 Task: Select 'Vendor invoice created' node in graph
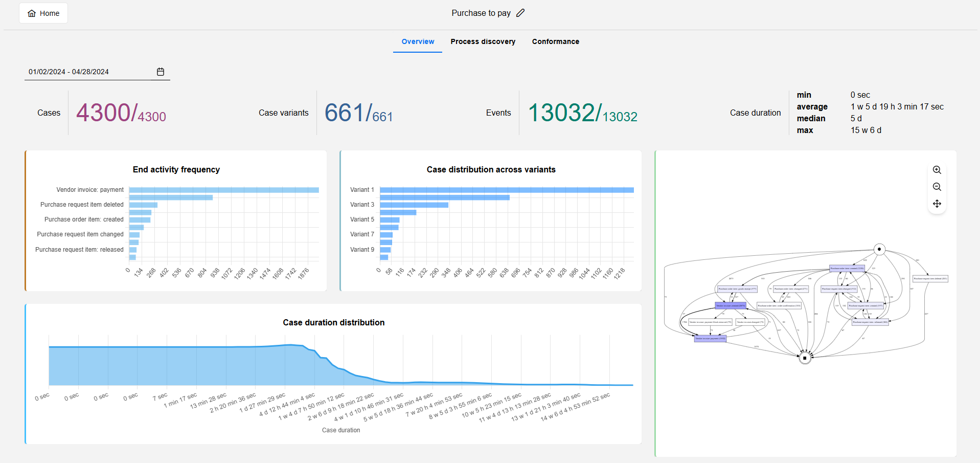pos(730,305)
